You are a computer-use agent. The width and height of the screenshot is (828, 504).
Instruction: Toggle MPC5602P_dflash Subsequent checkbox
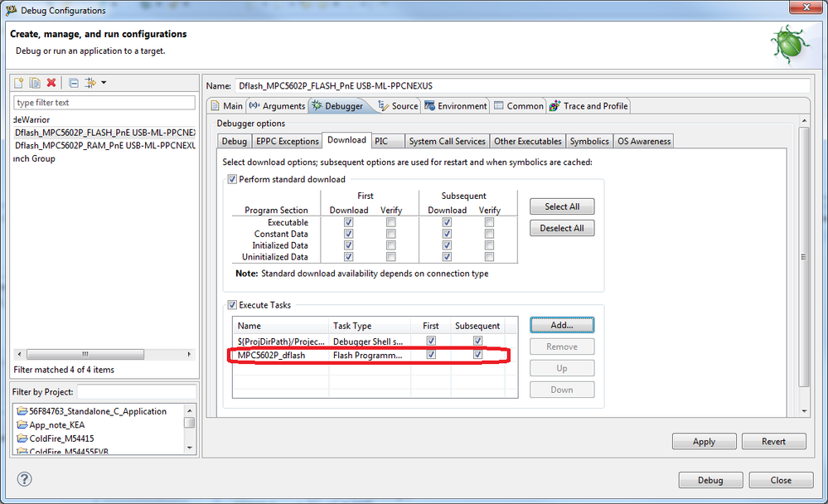478,355
